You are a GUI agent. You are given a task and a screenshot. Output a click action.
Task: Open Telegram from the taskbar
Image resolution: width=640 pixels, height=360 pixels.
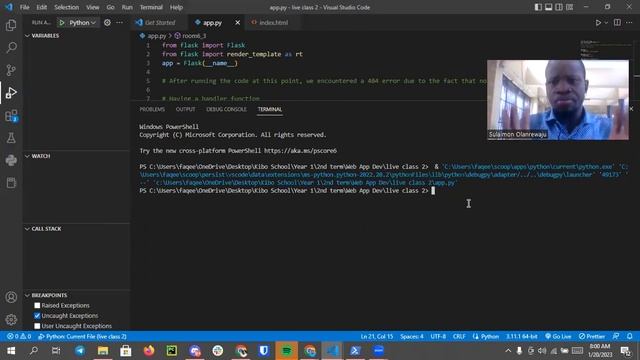(x=80, y=351)
